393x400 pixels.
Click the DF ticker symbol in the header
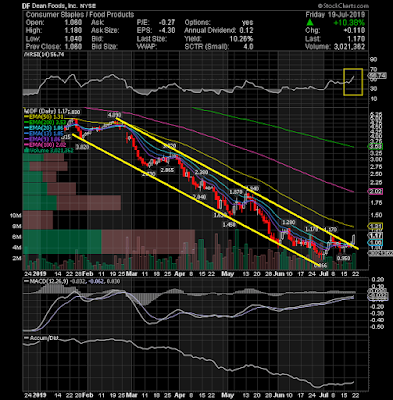(25, 6)
